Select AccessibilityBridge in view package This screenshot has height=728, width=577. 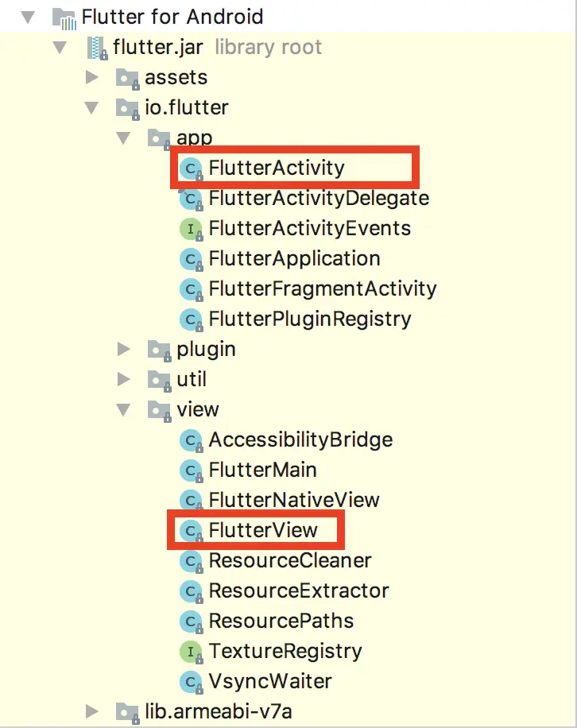click(300, 440)
